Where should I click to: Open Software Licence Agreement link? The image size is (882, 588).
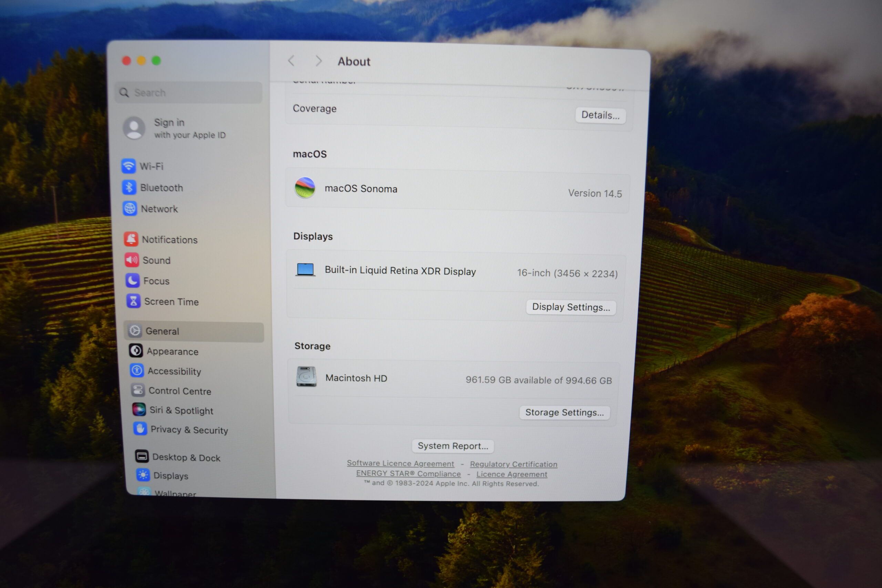click(x=400, y=464)
